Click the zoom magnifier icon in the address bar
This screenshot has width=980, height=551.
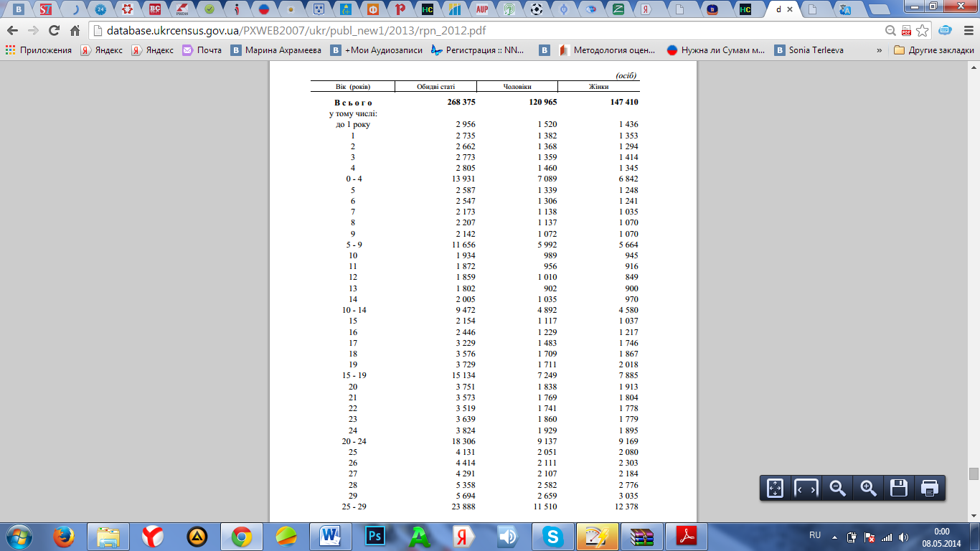(890, 31)
